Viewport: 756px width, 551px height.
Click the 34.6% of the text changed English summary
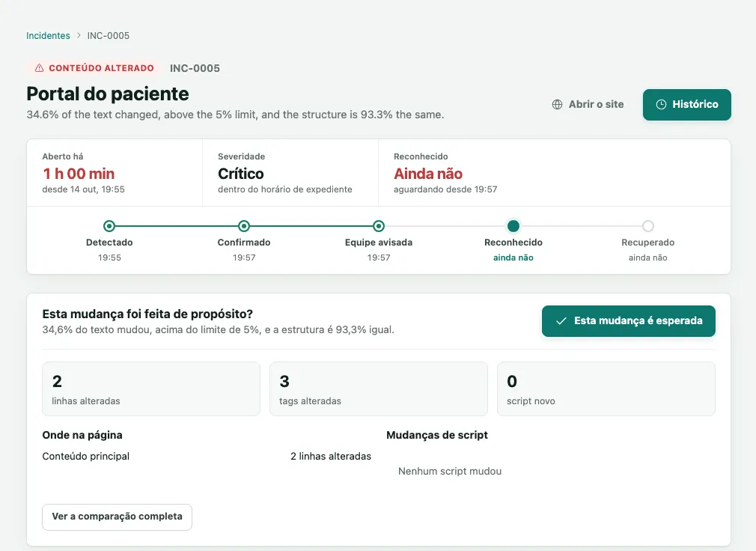235,115
